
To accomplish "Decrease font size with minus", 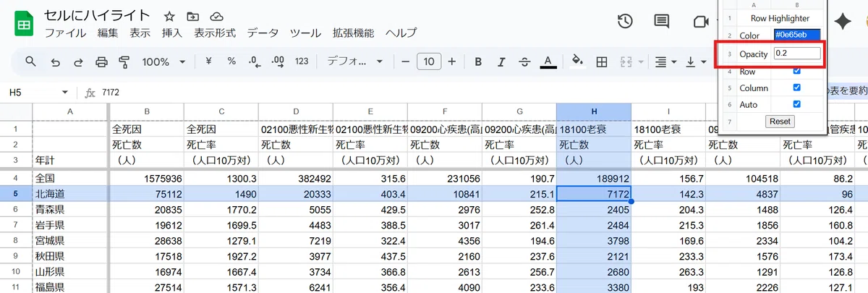I will tap(406, 61).
